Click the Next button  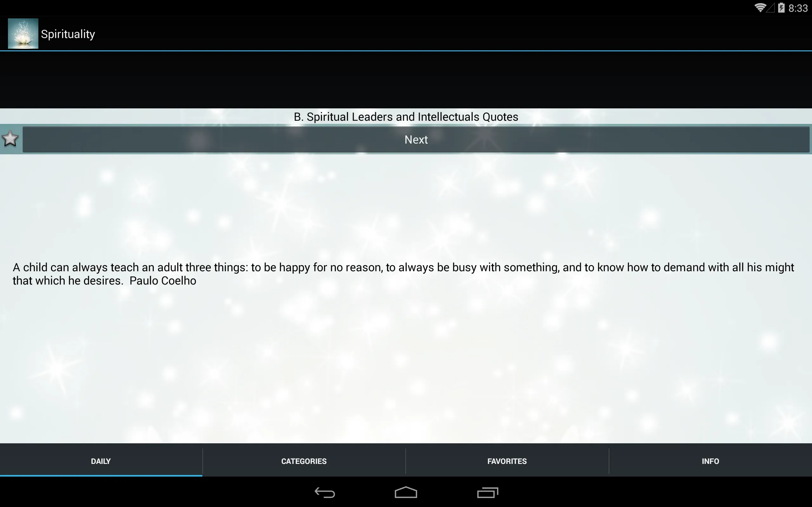[x=416, y=140]
